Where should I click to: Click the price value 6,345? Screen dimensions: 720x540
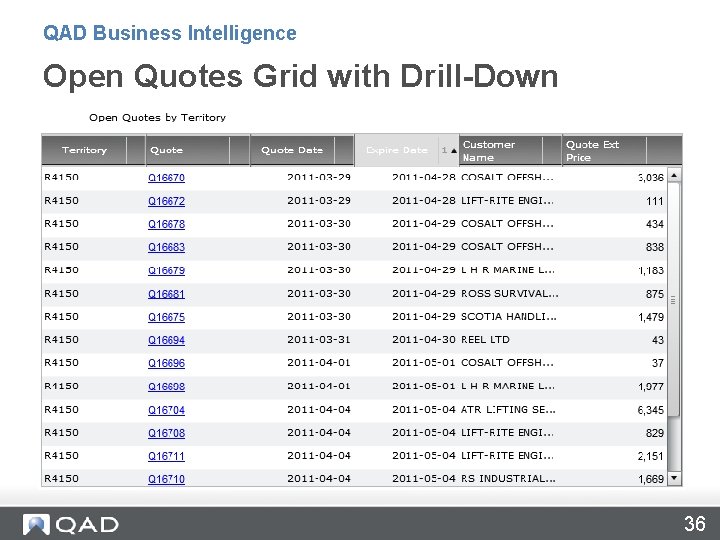pyautogui.click(x=651, y=410)
